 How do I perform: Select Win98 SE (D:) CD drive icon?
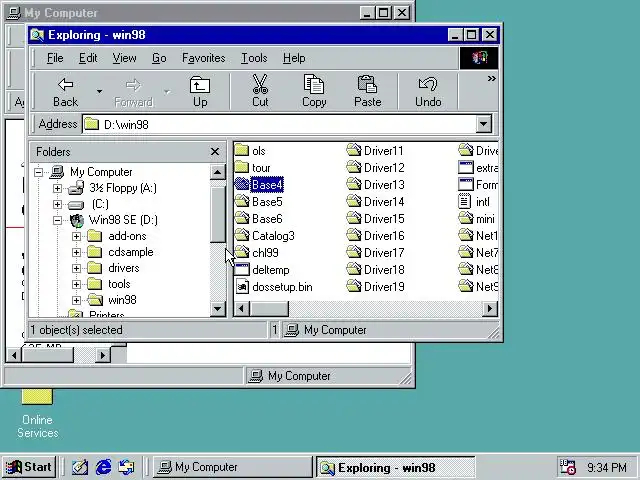[76, 220]
